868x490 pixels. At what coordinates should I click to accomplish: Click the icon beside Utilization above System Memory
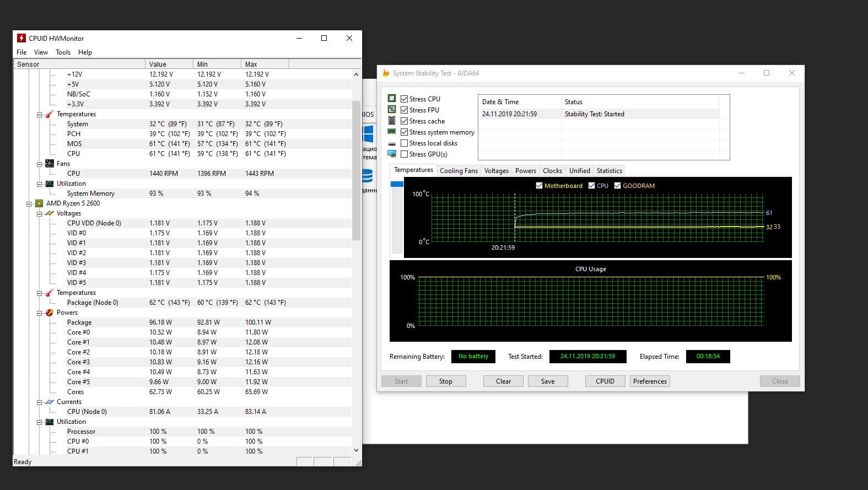pyautogui.click(x=50, y=184)
